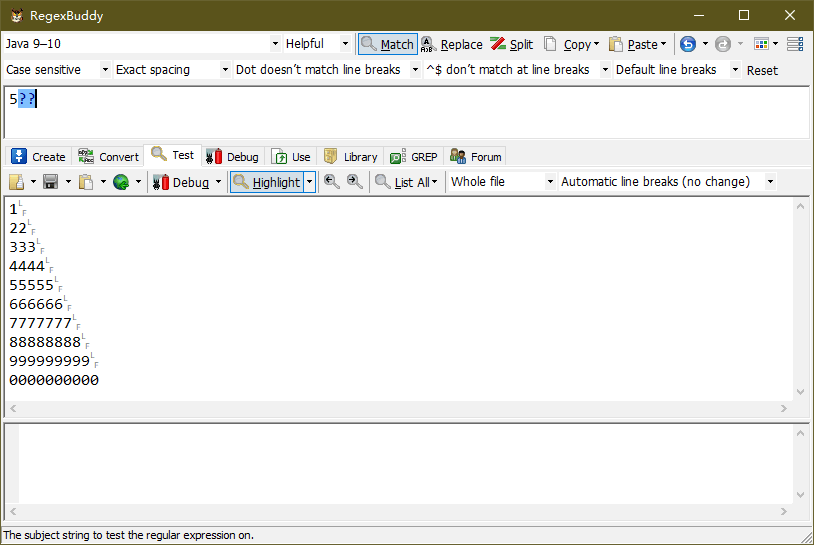
Task: Click the test panel clipboard paste icon
Action: click(86, 182)
